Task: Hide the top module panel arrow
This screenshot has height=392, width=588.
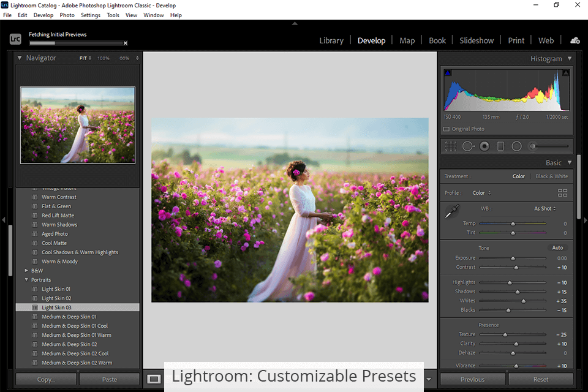Action: (x=295, y=23)
